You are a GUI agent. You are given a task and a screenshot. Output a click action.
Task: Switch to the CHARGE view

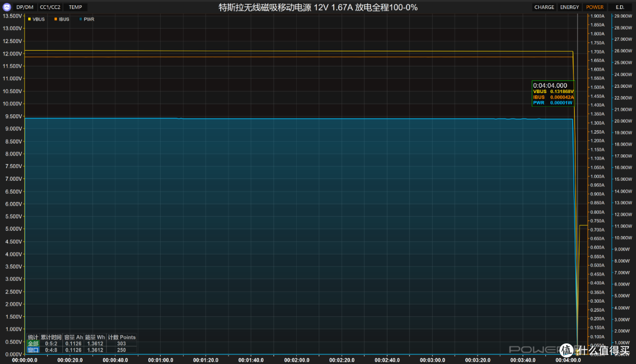(544, 7)
